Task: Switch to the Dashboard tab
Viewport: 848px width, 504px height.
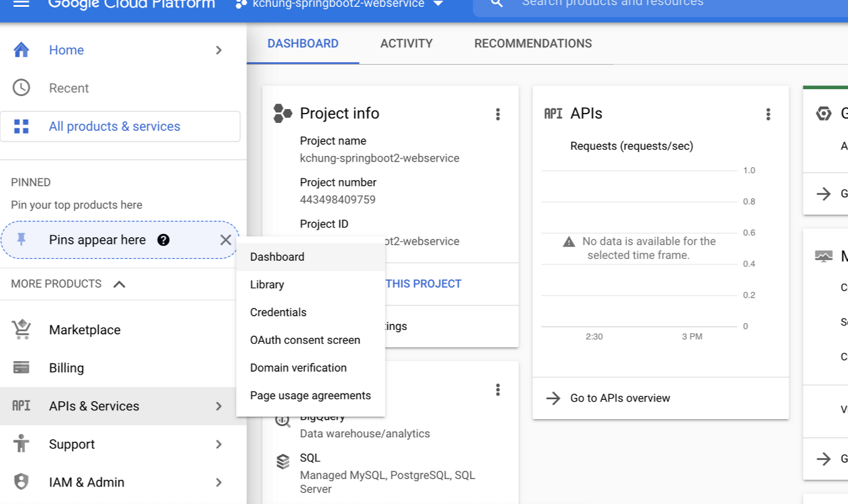Action: [303, 44]
